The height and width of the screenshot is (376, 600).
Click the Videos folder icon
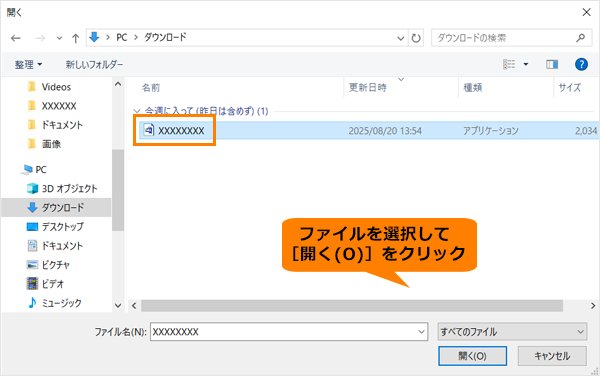[32, 87]
